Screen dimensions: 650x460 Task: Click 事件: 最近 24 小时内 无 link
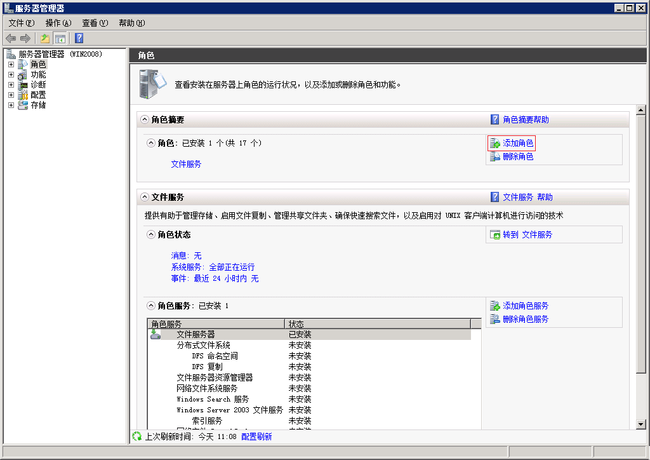click(215, 278)
